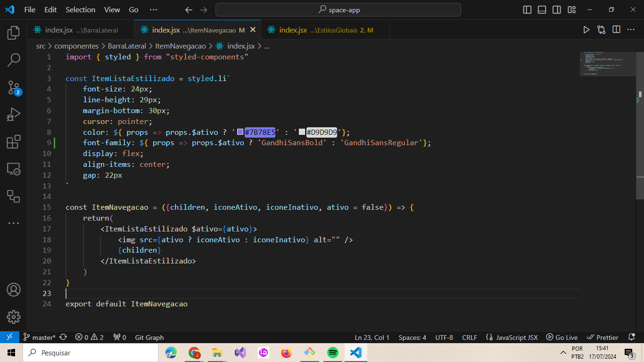Toggle the bottom Panel visibility
Screen dimensions: 644x362
click(x=542, y=9)
